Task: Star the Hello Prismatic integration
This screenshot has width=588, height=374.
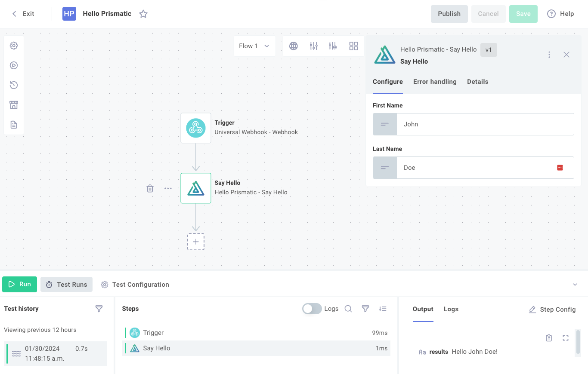Action: coord(143,14)
